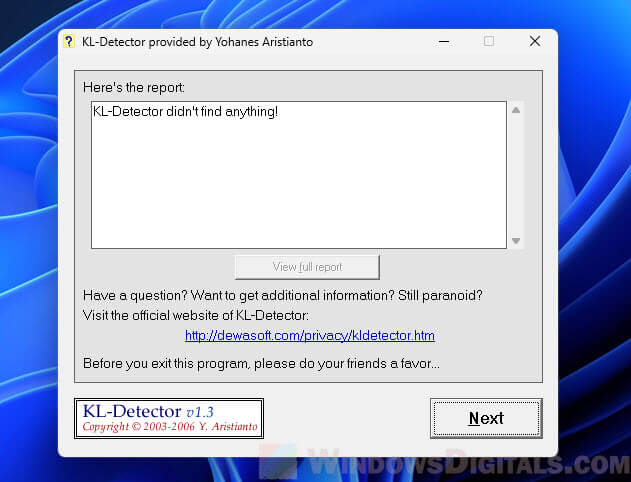Click the report scrollbar up arrow
This screenshot has width=631, height=482.
click(x=516, y=110)
